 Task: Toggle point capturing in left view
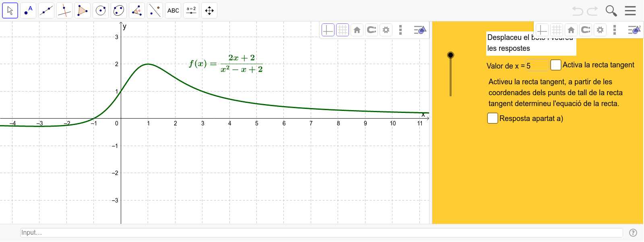tap(372, 30)
